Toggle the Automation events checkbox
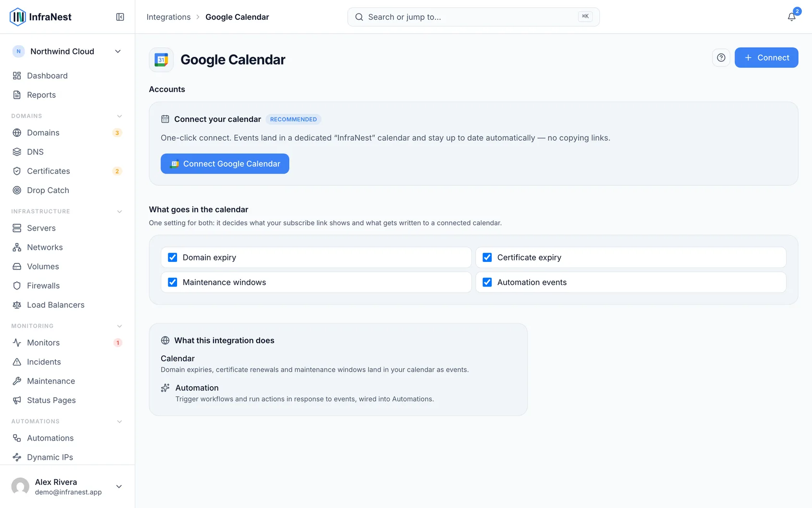The image size is (812, 508). (487, 282)
